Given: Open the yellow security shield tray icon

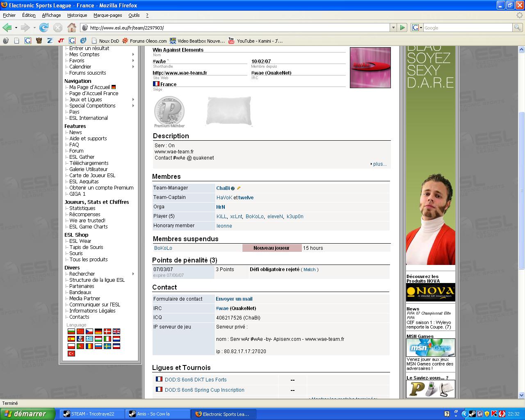Looking at the screenshot, I should (x=487, y=414).
